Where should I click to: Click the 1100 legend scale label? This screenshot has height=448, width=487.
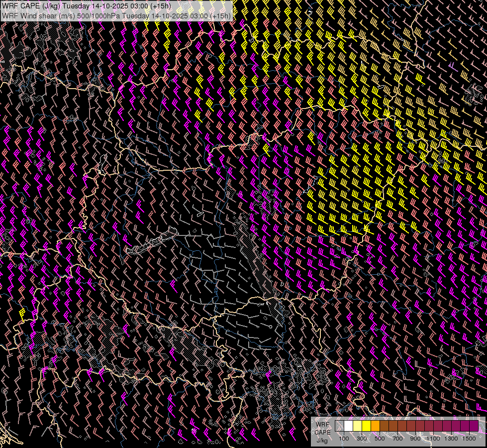pyautogui.click(x=433, y=439)
